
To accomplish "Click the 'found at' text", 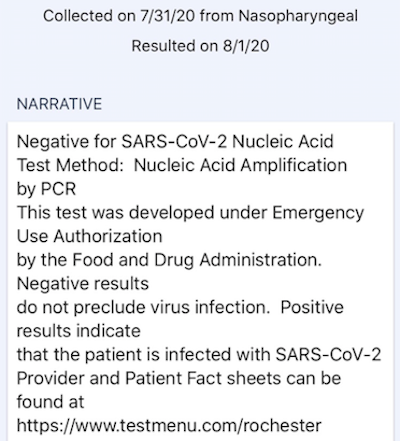I will pyautogui.click(x=50, y=402).
